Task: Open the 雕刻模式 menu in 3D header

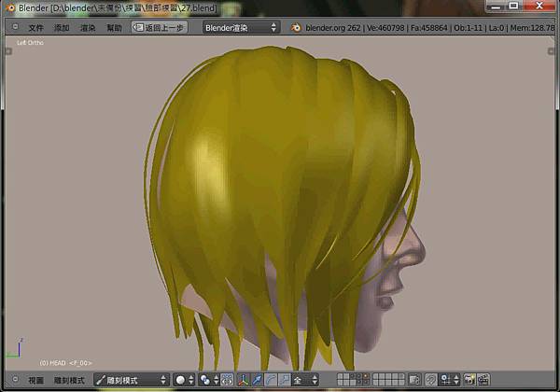Action: (69, 380)
